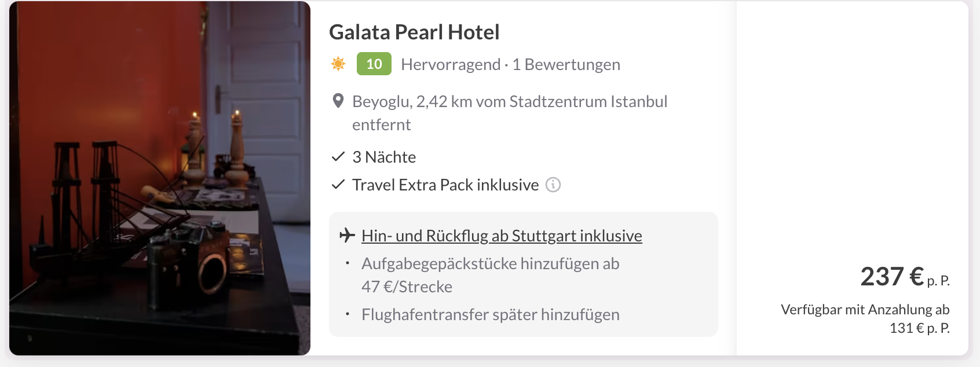Viewport: 980px width, 367px height.
Task: Open the Hervorragend 1 Bewertungen reviews text
Action: pos(510,64)
